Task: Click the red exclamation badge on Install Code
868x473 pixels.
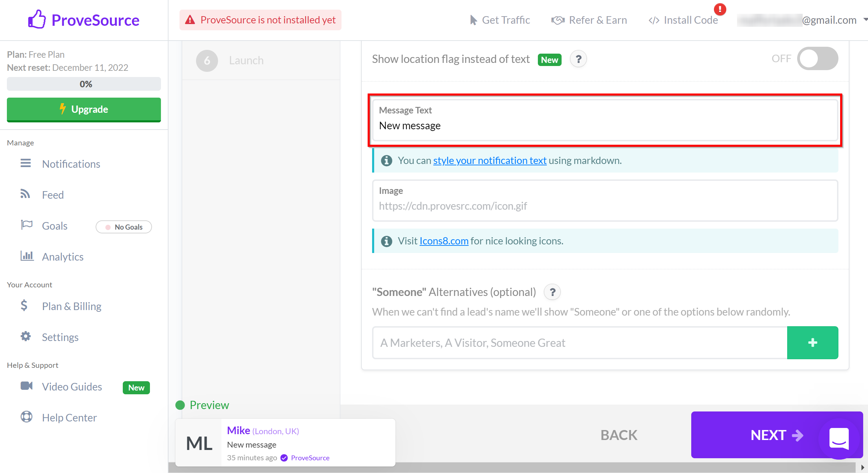Action: point(720,9)
